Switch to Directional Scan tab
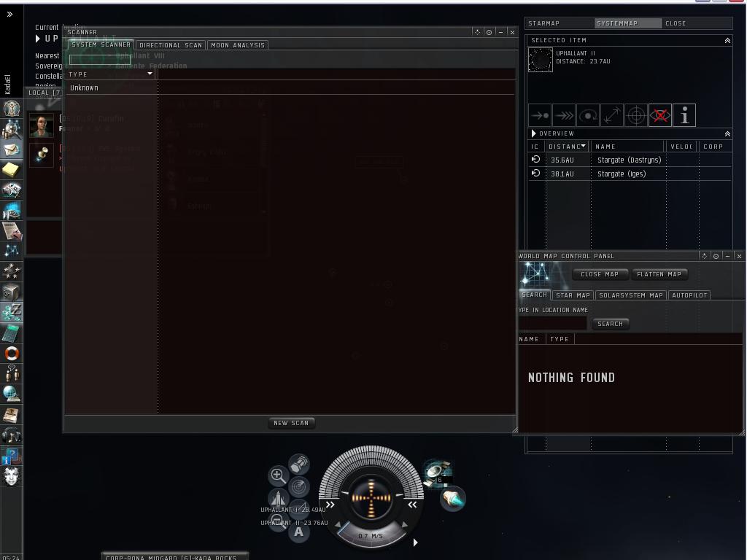The height and width of the screenshot is (560, 747). point(171,45)
